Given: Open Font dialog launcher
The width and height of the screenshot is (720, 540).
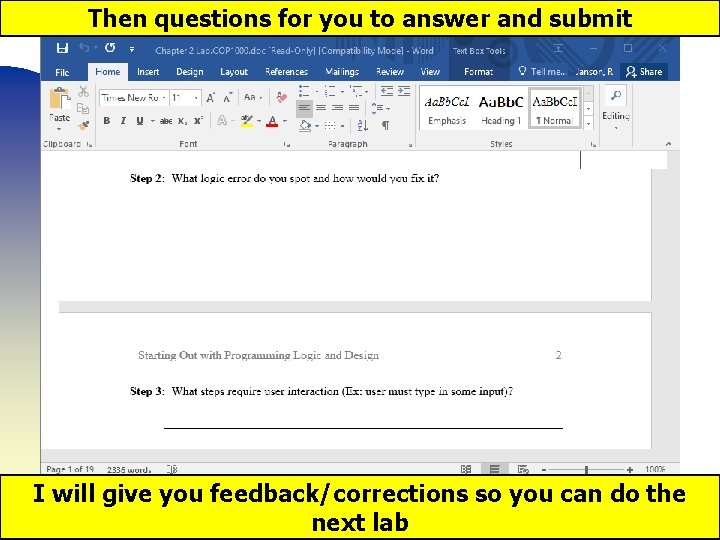Looking at the screenshot, I should [x=287, y=145].
